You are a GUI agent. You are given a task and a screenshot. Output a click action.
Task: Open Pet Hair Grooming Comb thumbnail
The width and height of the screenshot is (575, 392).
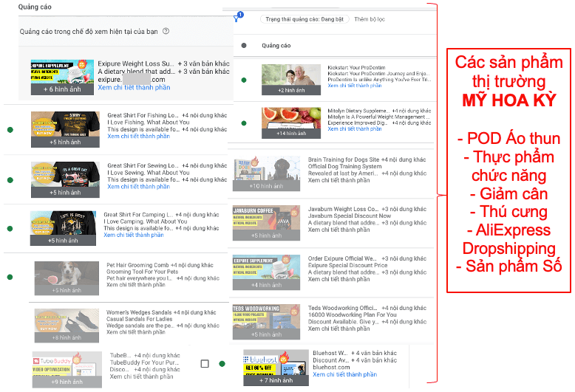pos(67,278)
